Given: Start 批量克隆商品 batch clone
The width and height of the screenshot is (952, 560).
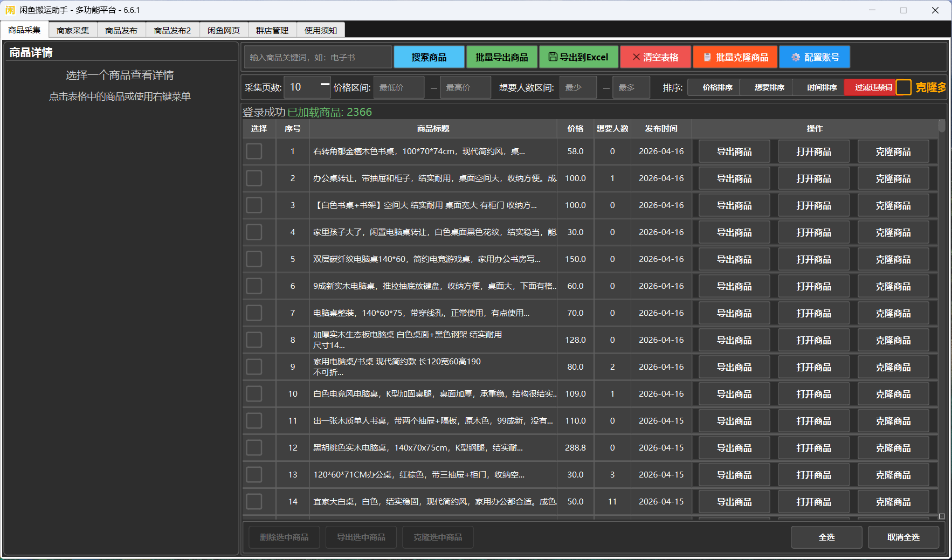Looking at the screenshot, I should click(x=736, y=57).
